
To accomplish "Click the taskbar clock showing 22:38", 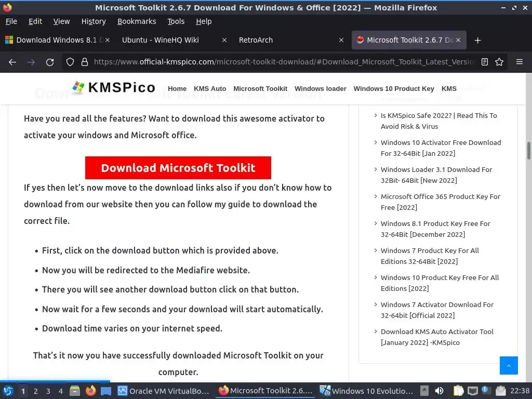I will pos(520,391).
